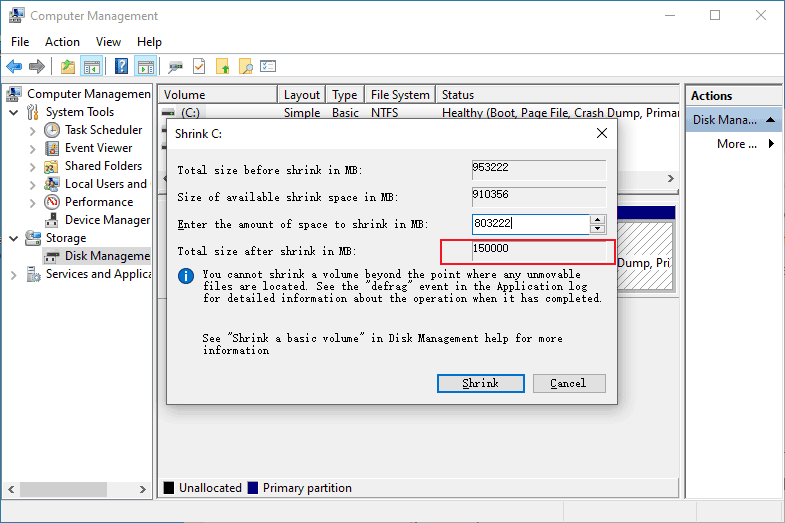The height and width of the screenshot is (523, 785).
Task: Click the total size after shrink field
Action: pyautogui.click(x=539, y=251)
